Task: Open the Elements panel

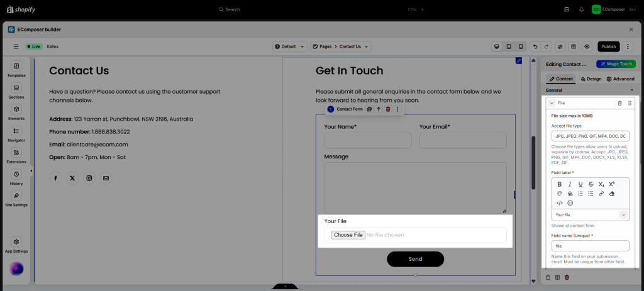Action: [16, 112]
